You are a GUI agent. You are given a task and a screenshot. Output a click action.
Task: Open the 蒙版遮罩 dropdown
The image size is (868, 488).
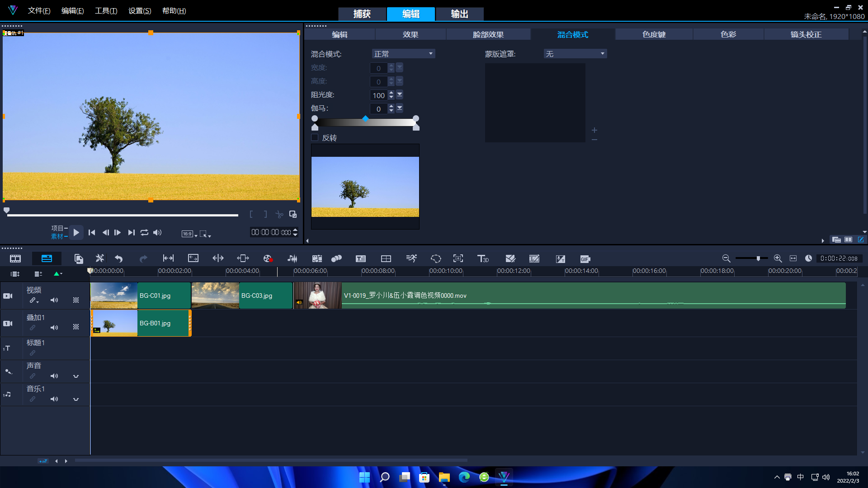[575, 54]
